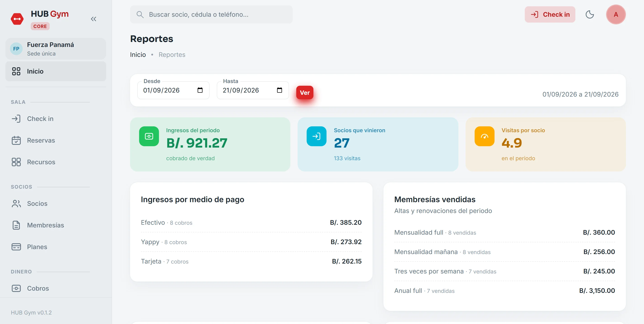
Task: Focus the Buscar socio search field
Action: pos(211,14)
